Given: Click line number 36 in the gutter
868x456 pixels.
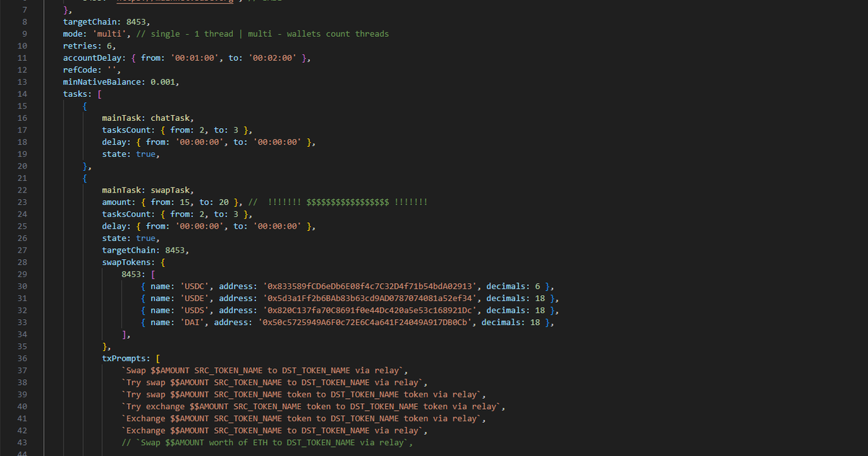Looking at the screenshot, I should pos(22,358).
